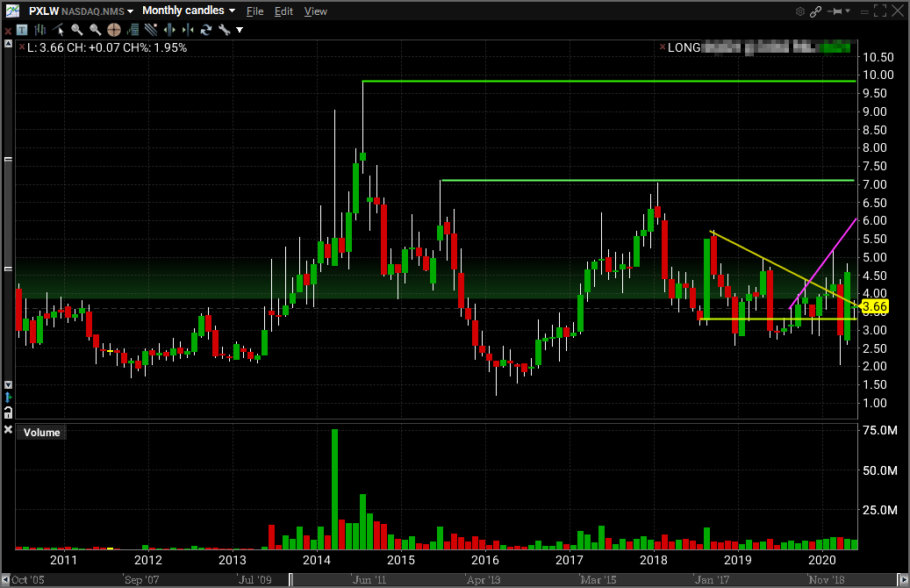Click the L: 3.66 CH: +0.07 quote text
The height and width of the screenshot is (588, 910).
point(107,47)
